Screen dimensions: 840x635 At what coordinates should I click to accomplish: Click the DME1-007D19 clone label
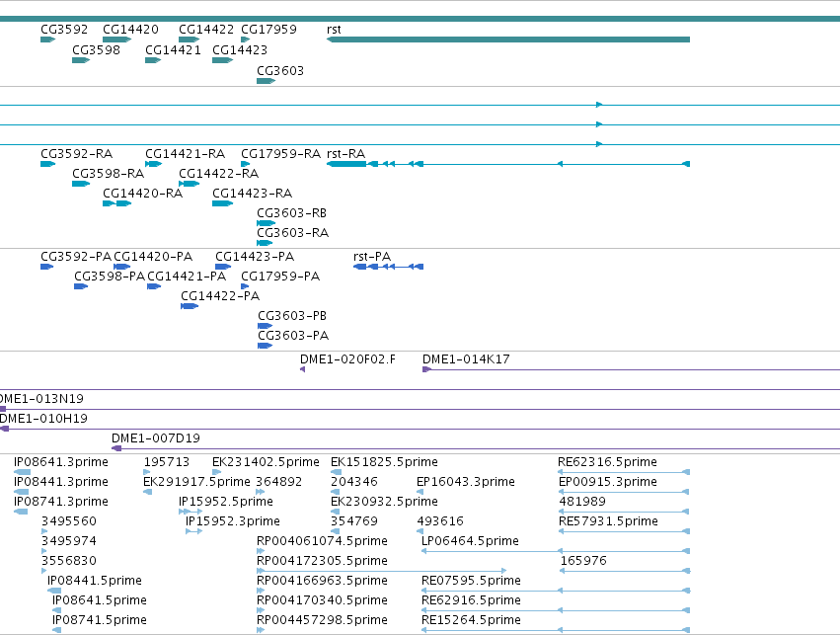(x=156, y=438)
